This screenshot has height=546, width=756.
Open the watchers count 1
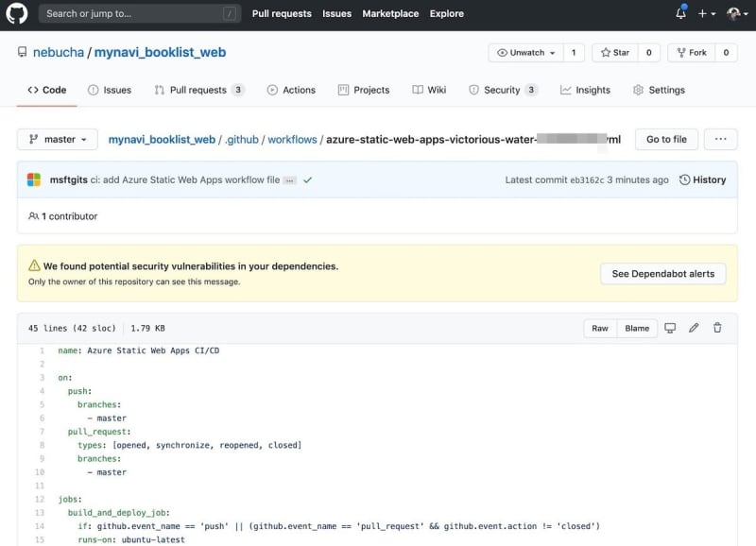pyautogui.click(x=574, y=53)
